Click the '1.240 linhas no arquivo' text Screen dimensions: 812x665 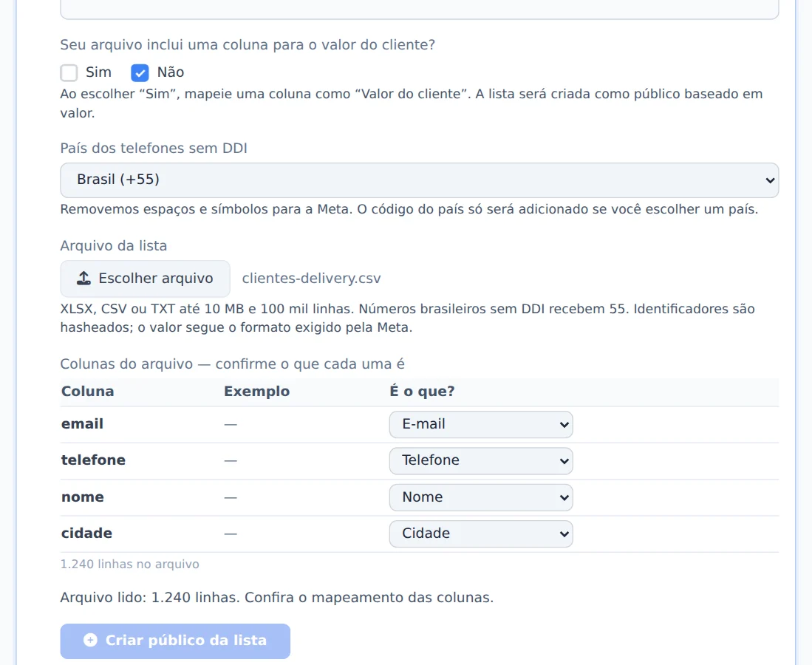click(x=129, y=565)
